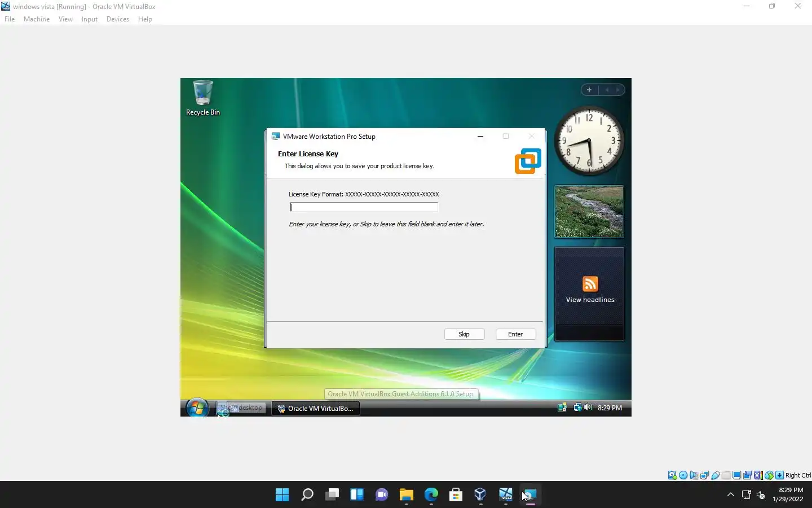Open Task View on host taskbar

coord(332,495)
